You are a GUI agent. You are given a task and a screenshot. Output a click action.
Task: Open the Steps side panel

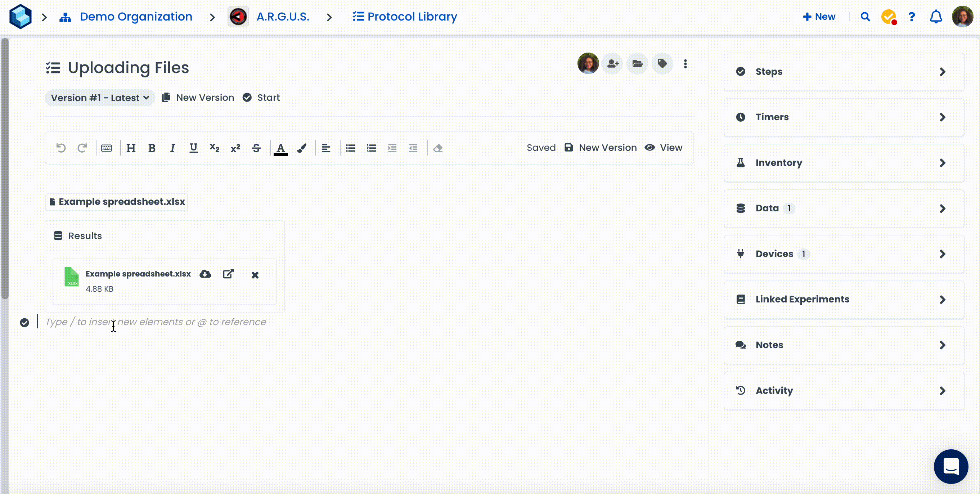(844, 72)
